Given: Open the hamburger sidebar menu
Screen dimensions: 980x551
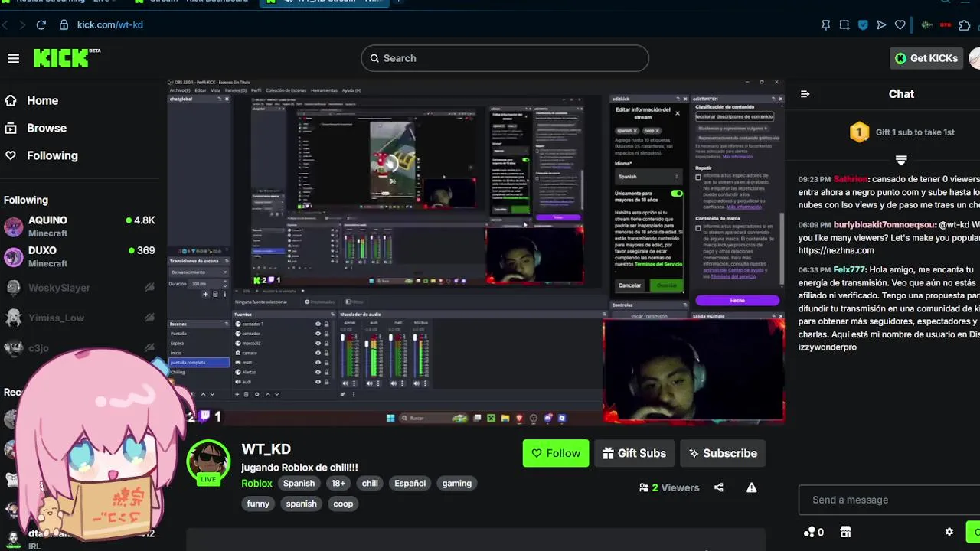Looking at the screenshot, I should pyautogui.click(x=13, y=58).
